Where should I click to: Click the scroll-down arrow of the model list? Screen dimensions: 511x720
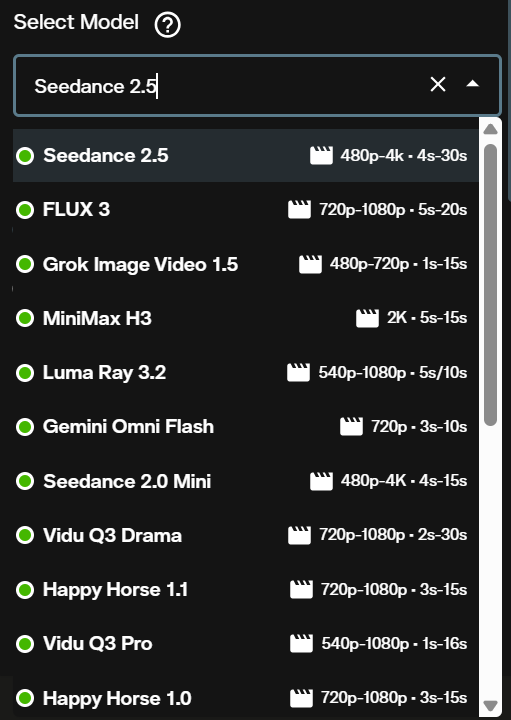490,705
